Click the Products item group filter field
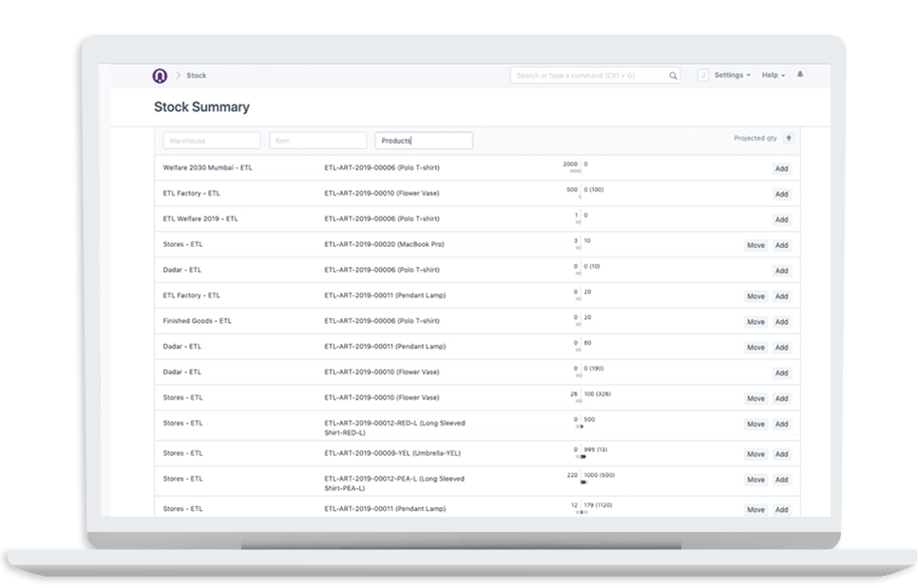 point(424,141)
